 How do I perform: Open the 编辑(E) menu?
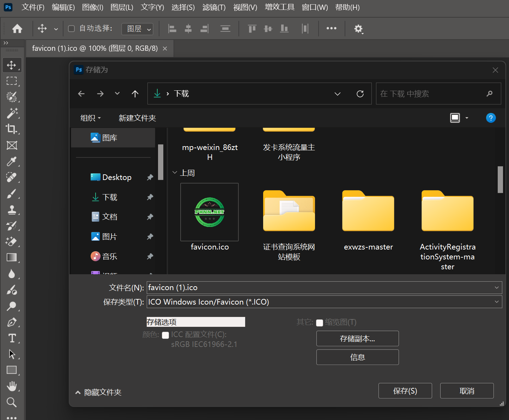pos(63,7)
